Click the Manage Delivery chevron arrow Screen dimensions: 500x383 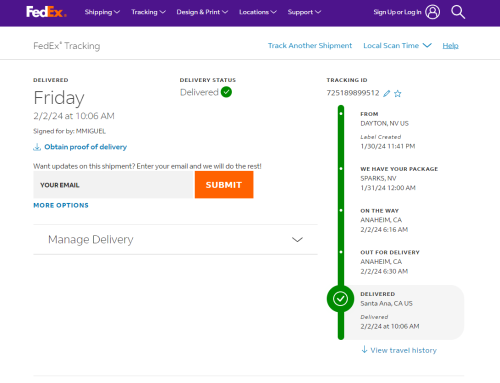pyautogui.click(x=297, y=240)
